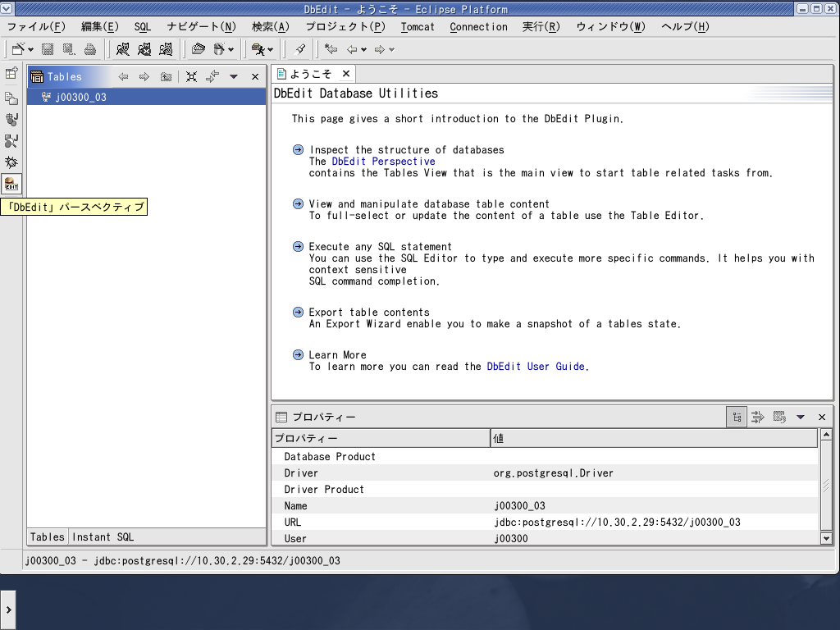Open the Connection menu
The width and height of the screenshot is (840, 630).
(x=478, y=27)
